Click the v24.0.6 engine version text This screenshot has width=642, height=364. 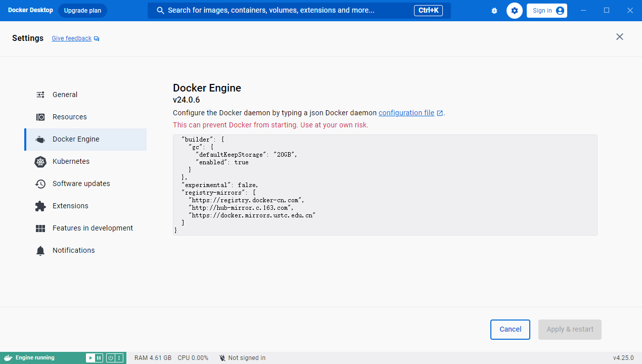tap(187, 100)
